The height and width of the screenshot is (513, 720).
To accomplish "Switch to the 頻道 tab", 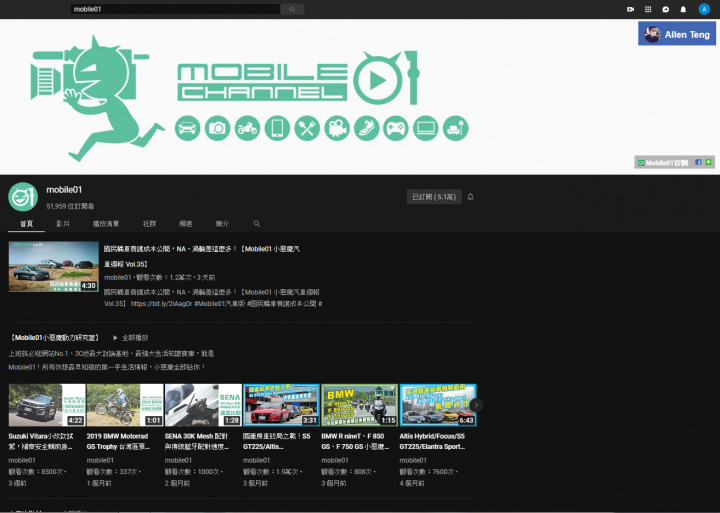I will click(x=186, y=224).
